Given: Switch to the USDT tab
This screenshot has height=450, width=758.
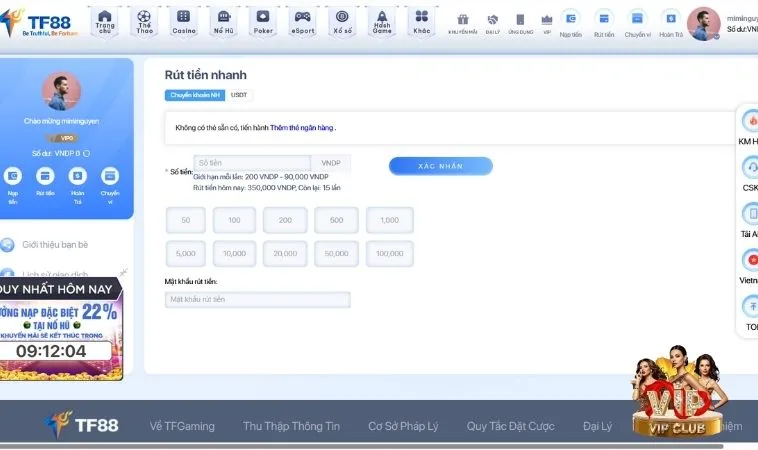Looking at the screenshot, I should tap(239, 95).
